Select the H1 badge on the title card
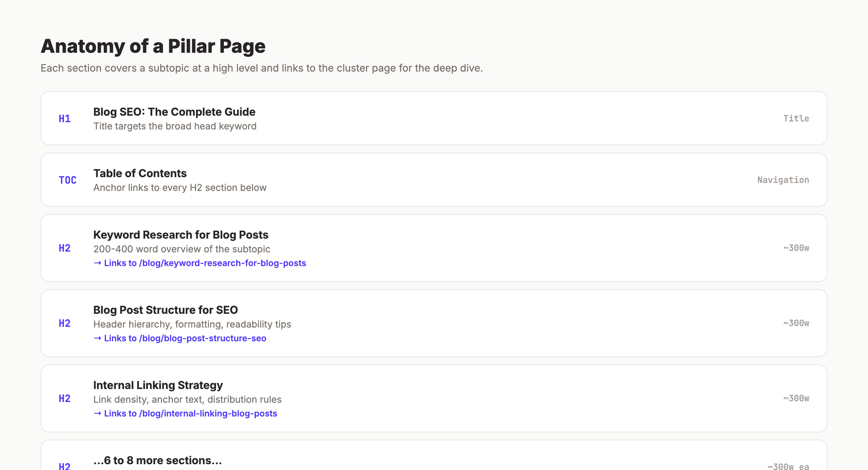The image size is (868, 470). click(65, 118)
